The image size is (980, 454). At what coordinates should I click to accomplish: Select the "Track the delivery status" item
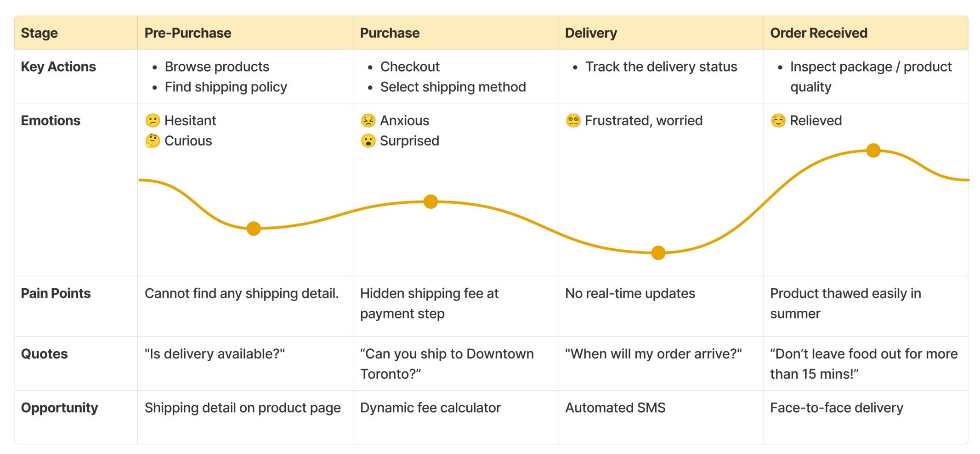point(661,67)
